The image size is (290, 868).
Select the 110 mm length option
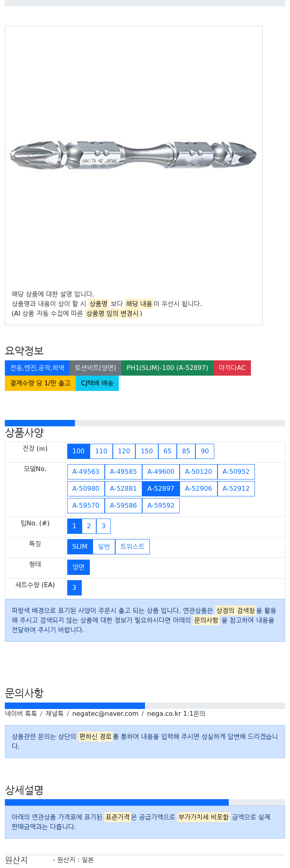click(101, 451)
